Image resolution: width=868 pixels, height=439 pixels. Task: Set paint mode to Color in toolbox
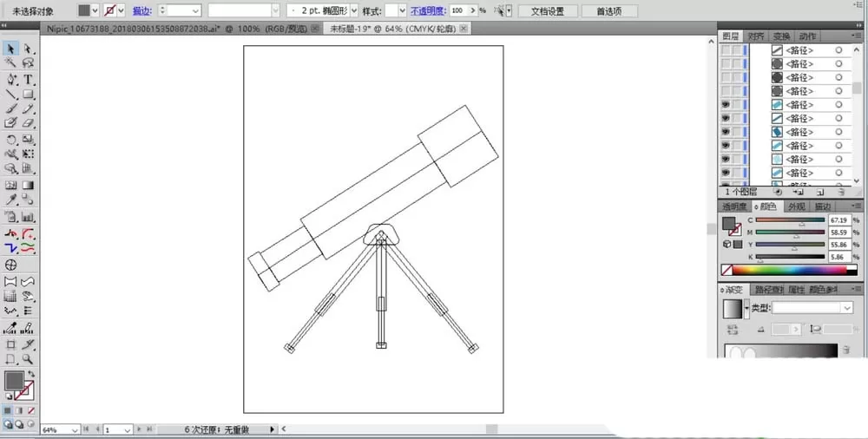tap(8, 410)
